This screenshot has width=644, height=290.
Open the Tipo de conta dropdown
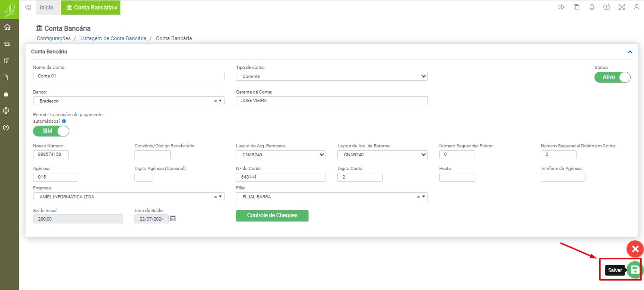332,76
